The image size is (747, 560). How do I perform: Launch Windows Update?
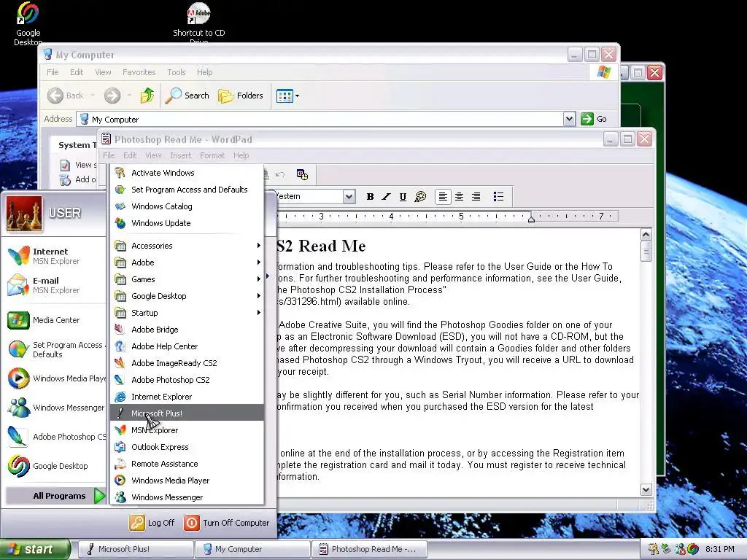point(187,223)
